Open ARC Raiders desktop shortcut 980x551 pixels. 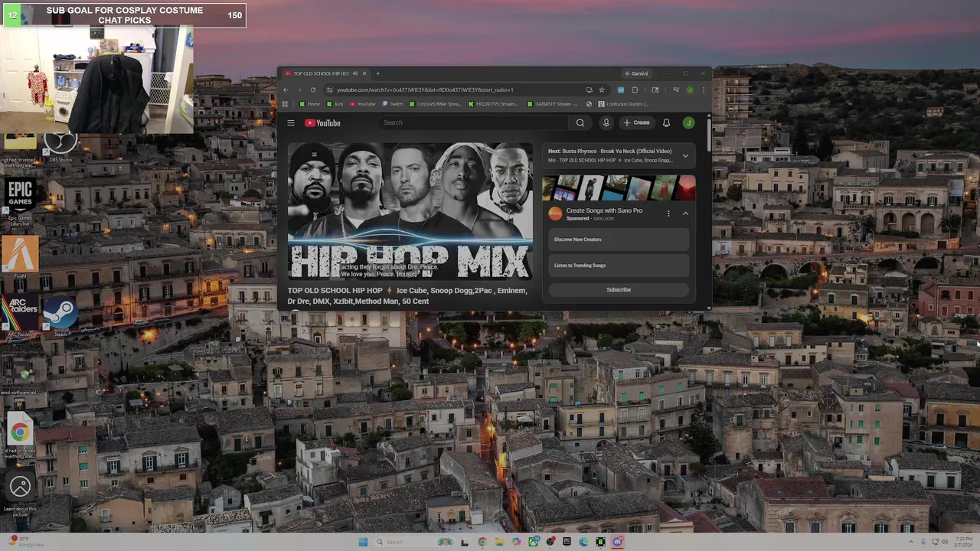pos(20,315)
